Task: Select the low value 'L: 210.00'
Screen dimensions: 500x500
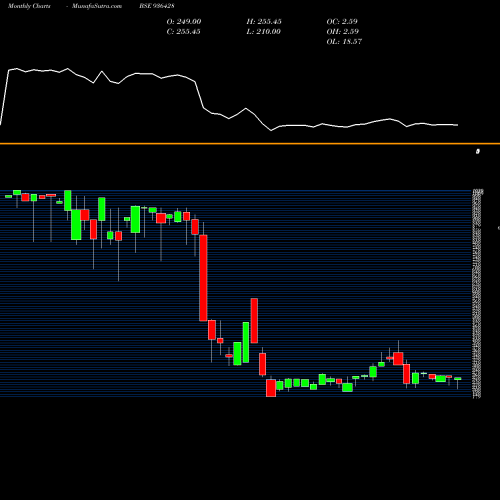Action: pyautogui.click(x=263, y=32)
